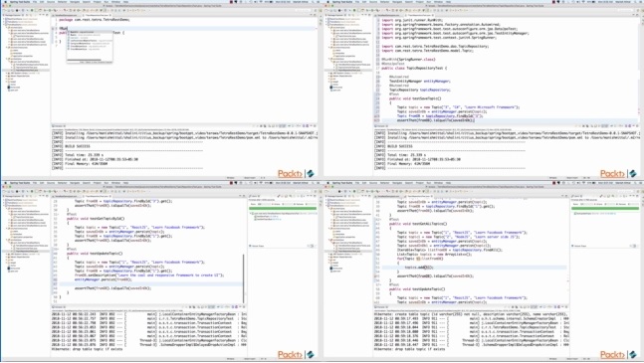
Task: Click the public class TopicRepositoryTest declaration line
Action: click(x=414, y=68)
